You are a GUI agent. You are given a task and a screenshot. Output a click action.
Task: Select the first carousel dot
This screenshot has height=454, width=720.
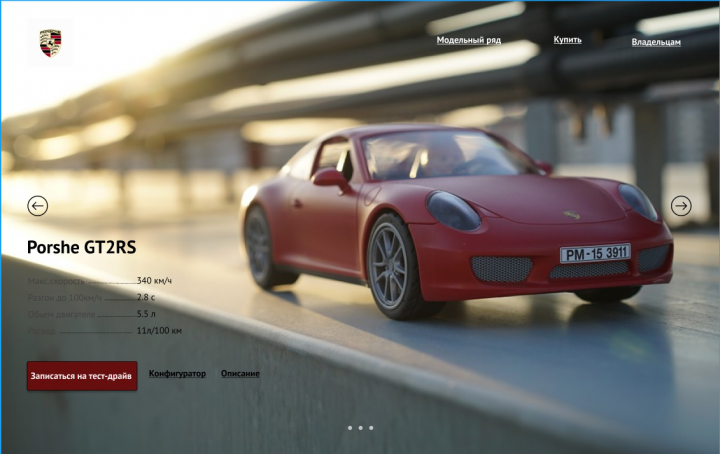click(x=350, y=428)
